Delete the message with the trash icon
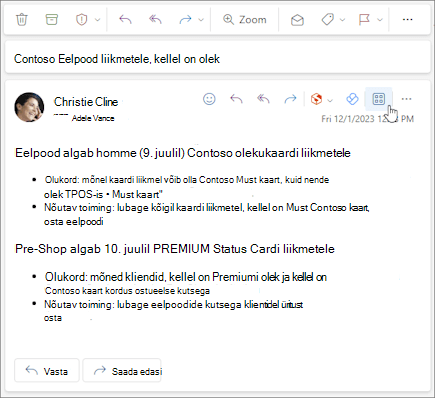Image resolution: width=435 pixels, height=398 pixels. pos(22,20)
